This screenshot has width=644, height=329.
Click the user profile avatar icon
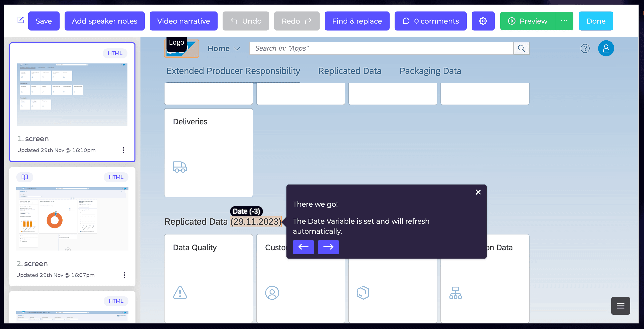pos(606,48)
